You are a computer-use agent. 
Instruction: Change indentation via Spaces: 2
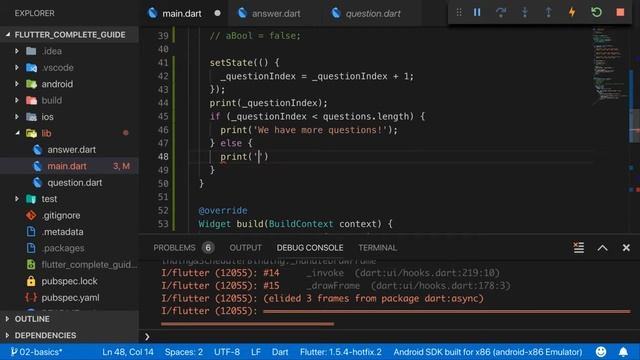point(184,352)
